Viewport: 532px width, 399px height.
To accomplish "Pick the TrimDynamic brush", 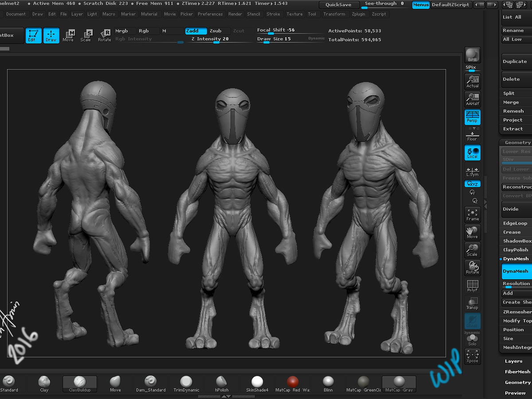I will 186,384.
